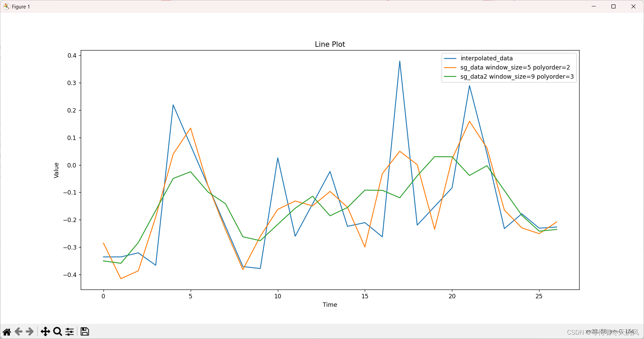Viewport: 644px width, 339px height.
Task: Click the green legend line swatch
Action: 450,77
